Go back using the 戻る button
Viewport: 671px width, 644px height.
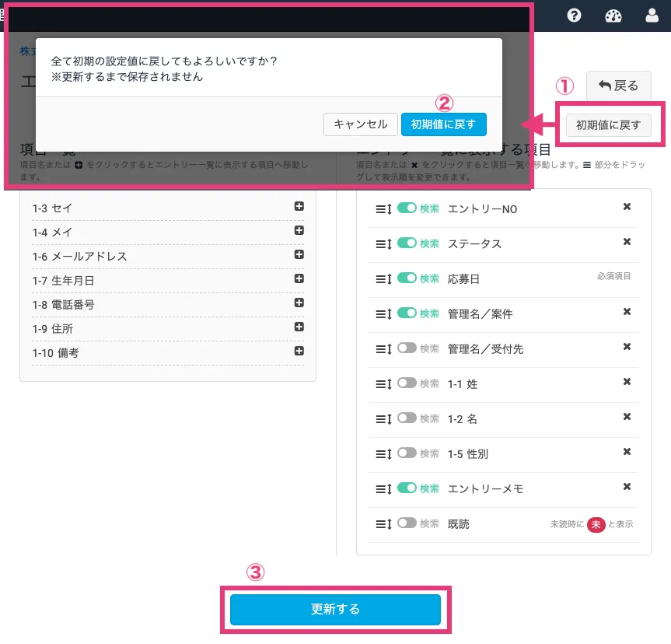618,86
